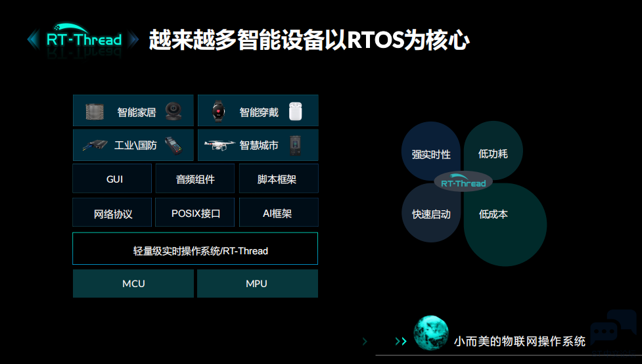Click the glowing globe icon at the bottom
Viewport: 642px width, 364px height.
(430, 333)
